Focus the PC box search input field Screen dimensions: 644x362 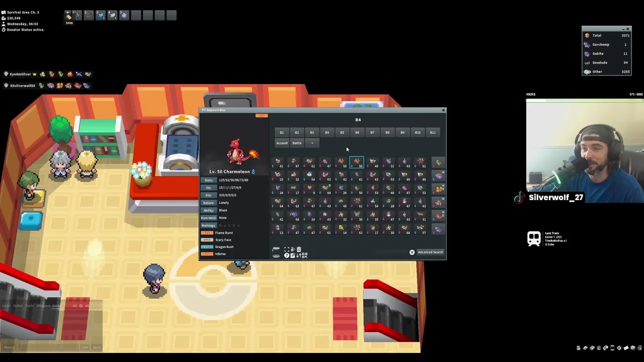(x=391, y=252)
